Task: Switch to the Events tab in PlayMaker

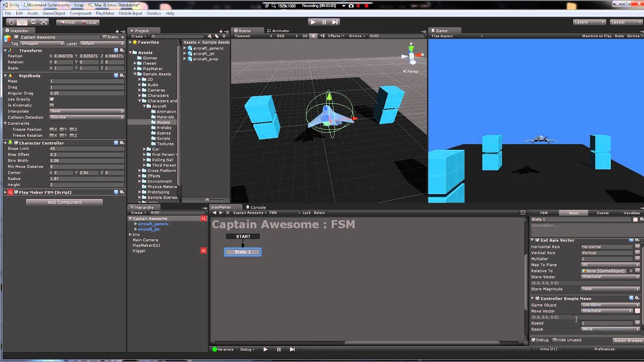Action: click(x=603, y=213)
